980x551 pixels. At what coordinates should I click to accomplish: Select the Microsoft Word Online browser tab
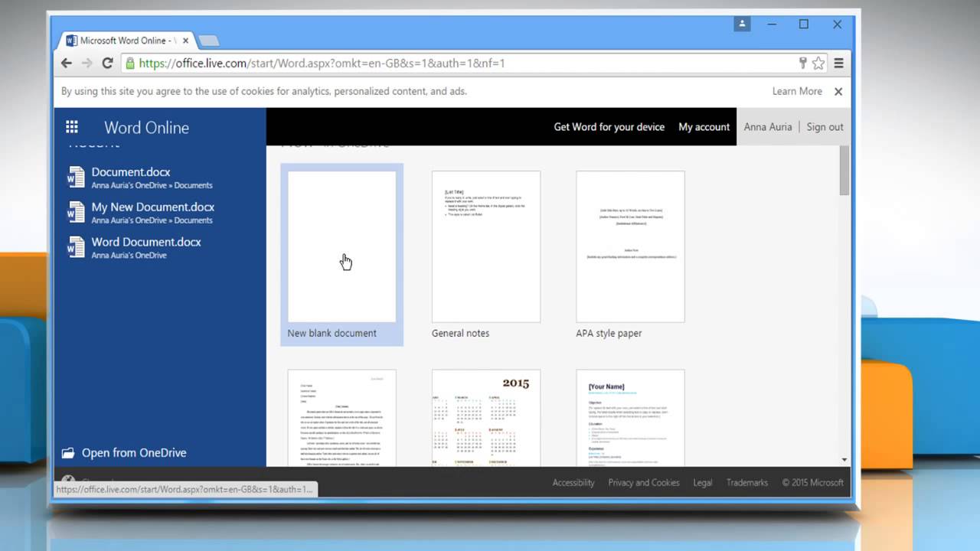tap(126, 41)
